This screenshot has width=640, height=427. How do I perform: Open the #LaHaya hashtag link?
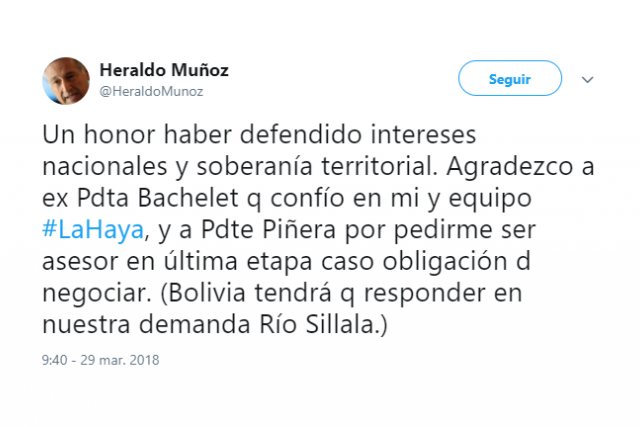click(93, 232)
